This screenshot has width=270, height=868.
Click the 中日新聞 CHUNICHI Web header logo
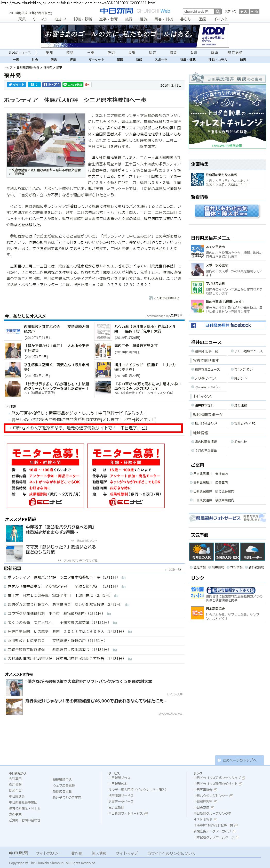(x=135, y=11)
